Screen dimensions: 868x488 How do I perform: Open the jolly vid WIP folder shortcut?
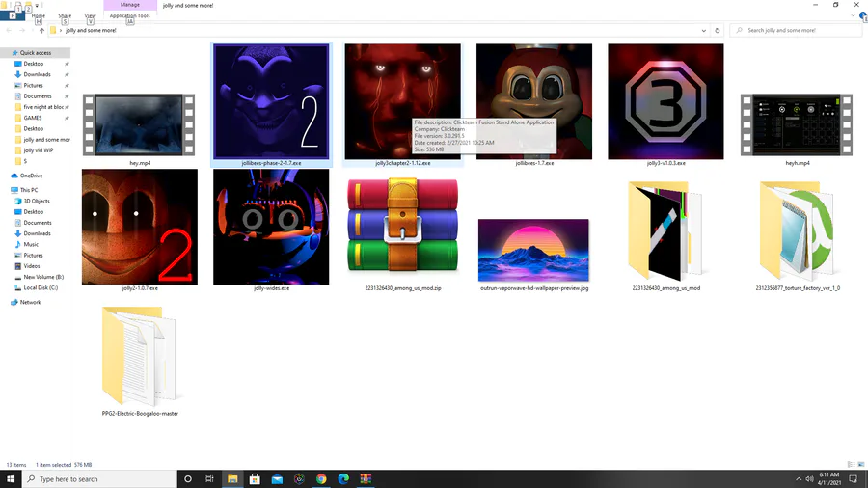pyautogui.click(x=39, y=150)
